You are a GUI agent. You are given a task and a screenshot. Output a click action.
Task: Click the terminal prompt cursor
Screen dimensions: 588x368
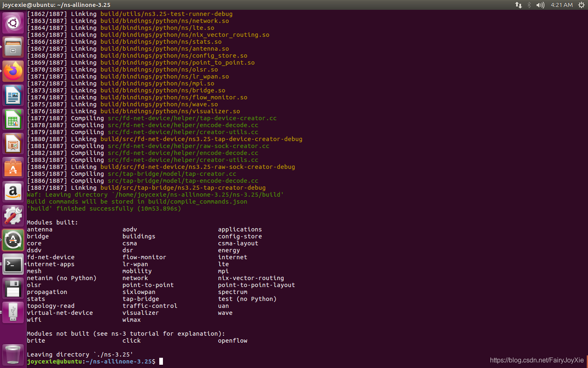click(161, 361)
